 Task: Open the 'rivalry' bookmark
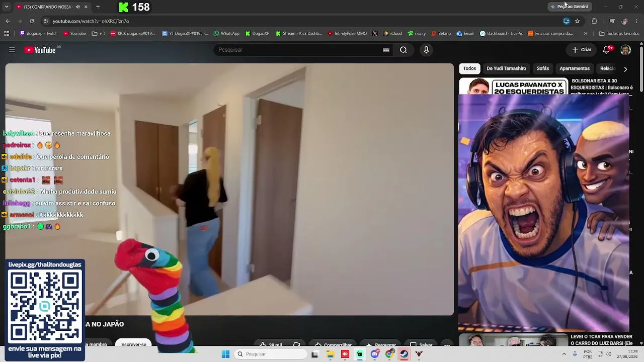[417, 34]
